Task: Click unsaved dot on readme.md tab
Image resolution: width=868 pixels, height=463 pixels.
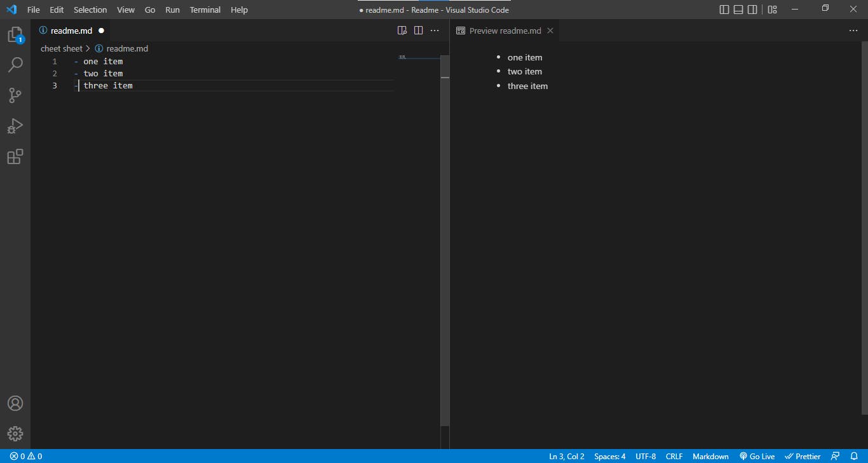Action: [x=101, y=31]
